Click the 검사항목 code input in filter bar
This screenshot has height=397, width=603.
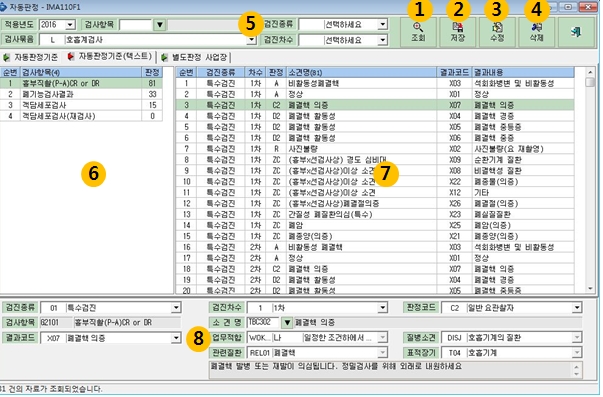click(x=136, y=25)
